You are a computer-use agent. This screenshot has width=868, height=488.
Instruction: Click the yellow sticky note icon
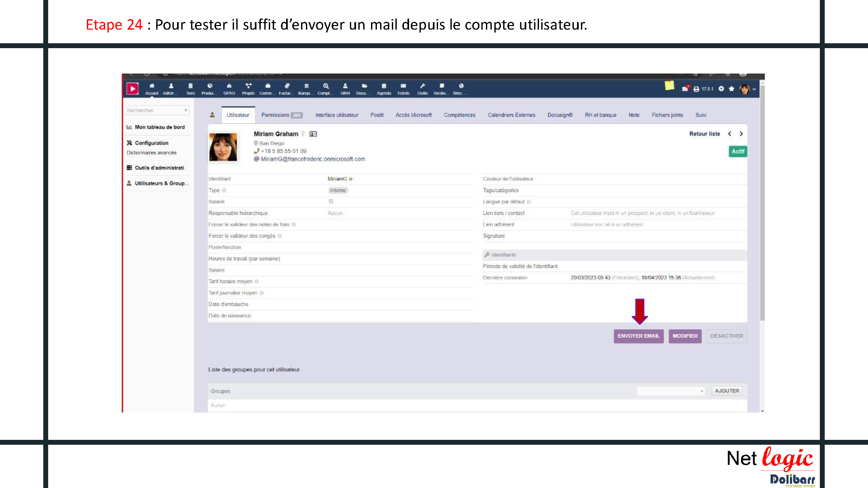669,86
